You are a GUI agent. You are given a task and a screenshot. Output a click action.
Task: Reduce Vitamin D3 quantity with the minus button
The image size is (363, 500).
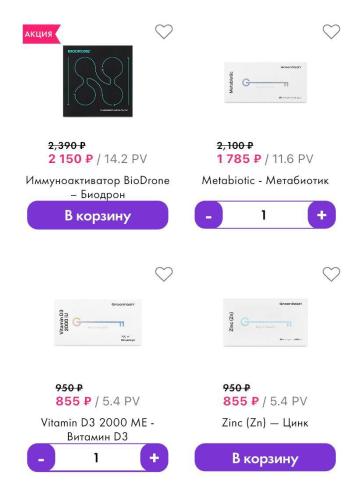point(41,458)
